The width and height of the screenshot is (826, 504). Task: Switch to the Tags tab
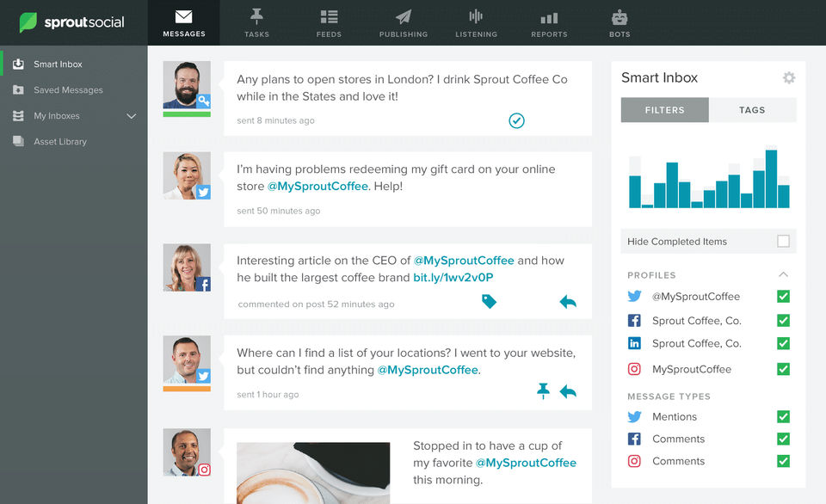(x=752, y=110)
